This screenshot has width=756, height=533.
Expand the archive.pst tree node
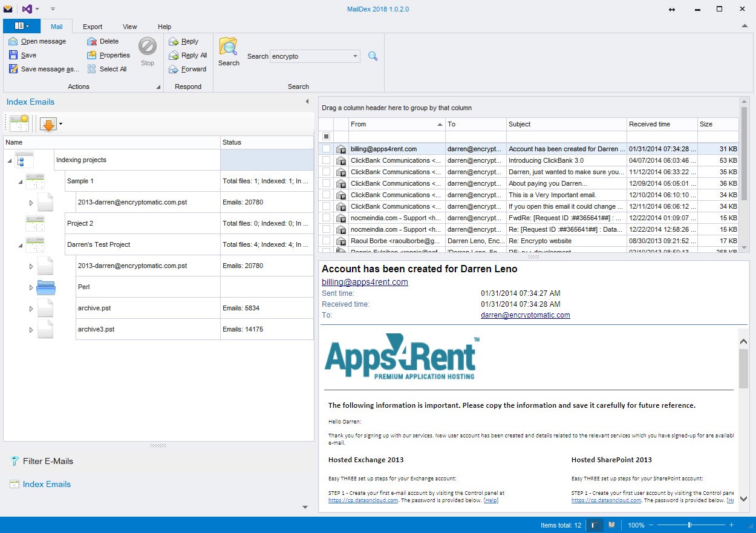(31, 309)
